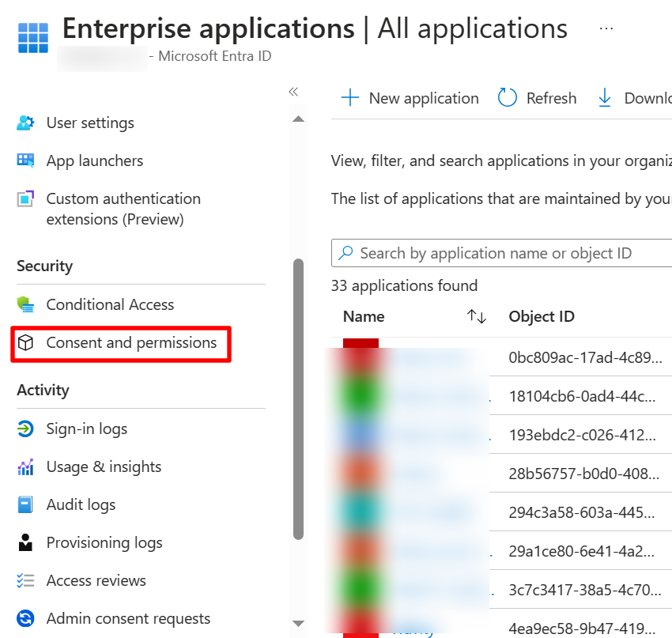Sort by Name column arrows

477,317
